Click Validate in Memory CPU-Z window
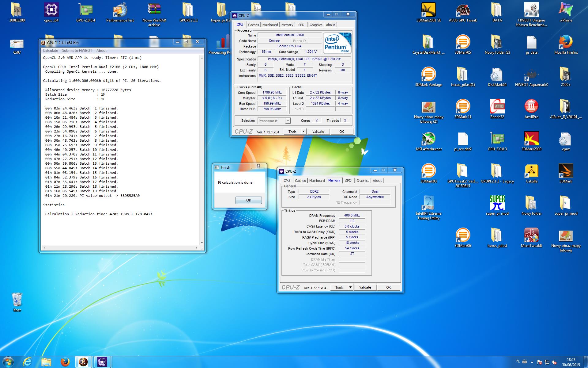Image resolution: width=588 pixels, height=368 pixels. [365, 287]
